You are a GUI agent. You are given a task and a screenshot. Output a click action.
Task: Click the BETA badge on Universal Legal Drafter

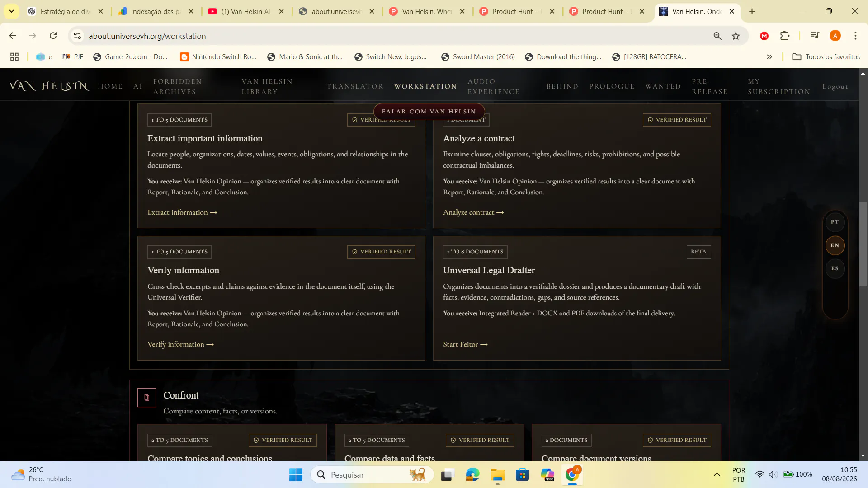(698, 252)
